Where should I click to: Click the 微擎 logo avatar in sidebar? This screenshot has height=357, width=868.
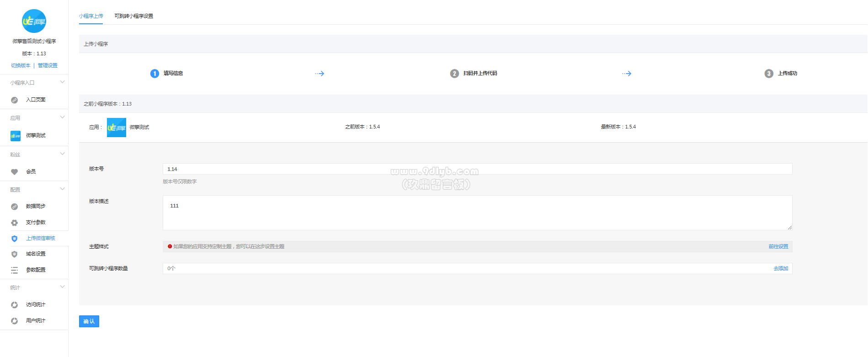(x=34, y=21)
